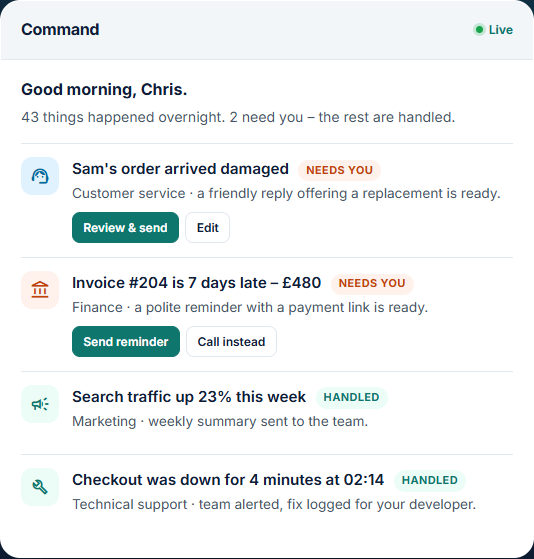Click the NEEDS YOU badge on Sam's order
This screenshot has width=534, height=559.
339,170
